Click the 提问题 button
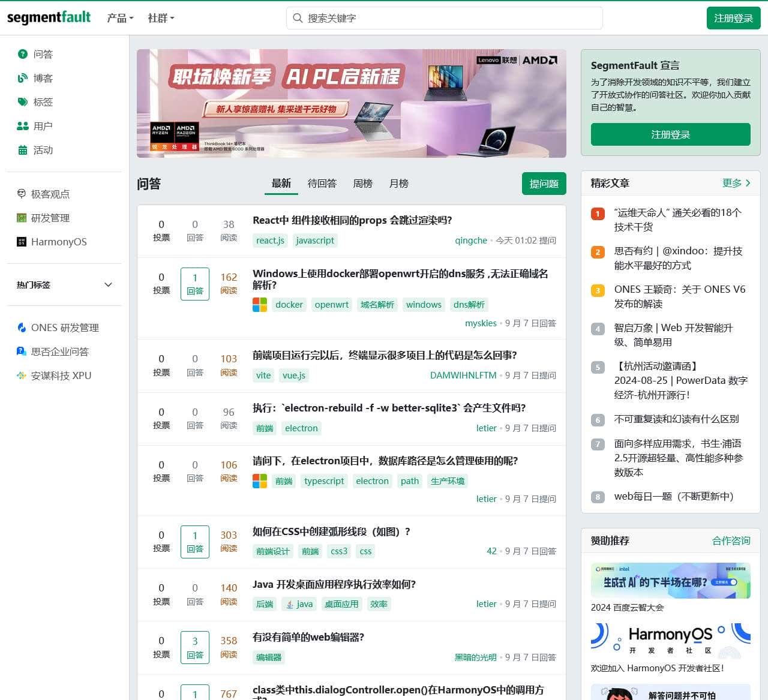Screen dimensions: 768x700 point(544,184)
